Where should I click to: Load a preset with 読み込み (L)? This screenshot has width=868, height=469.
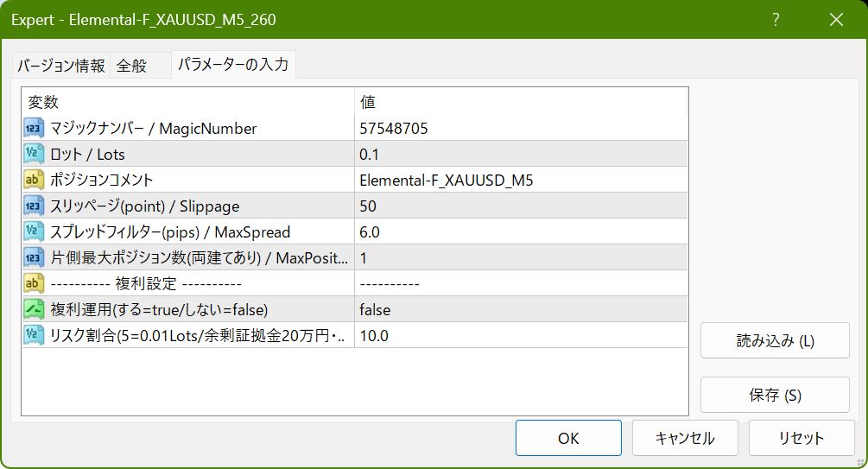click(x=775, y=340)
